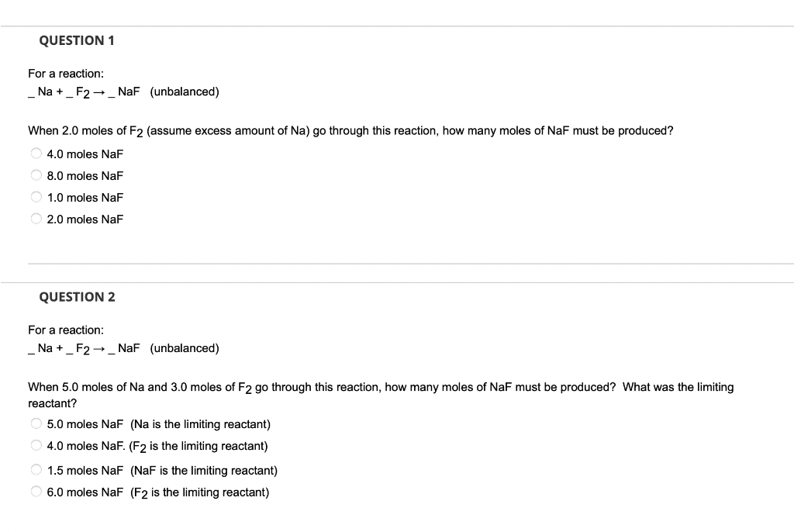Click the radio circle beside 6.0 moles NaF
Screen dimensions: 794x532
coord(36,491)
